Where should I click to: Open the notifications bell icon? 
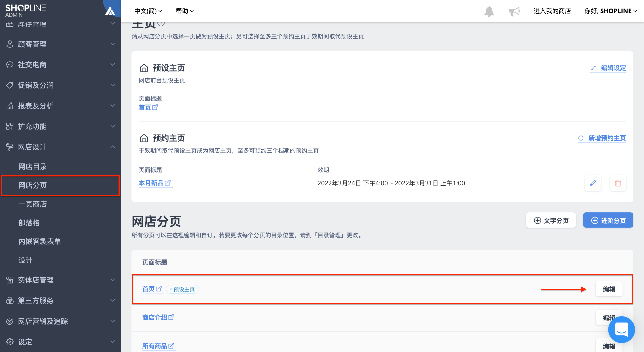click(489, 11)
